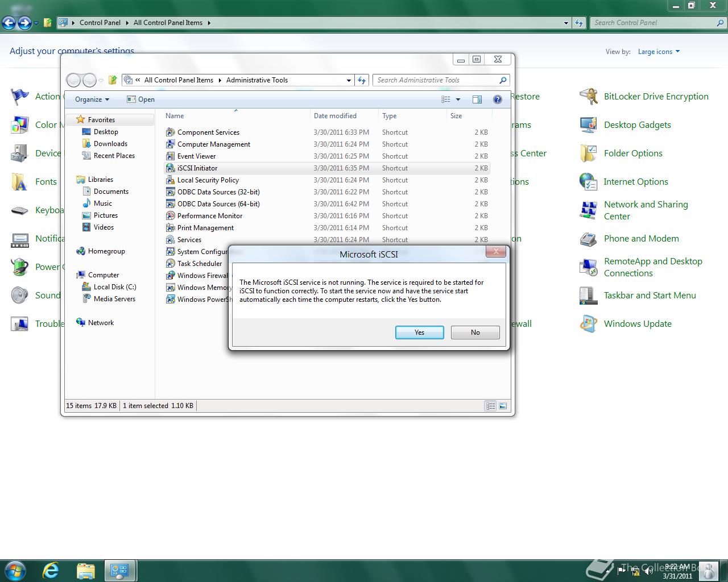
Task: Select the Local Security Policy icon
Action: pos(170,180)
